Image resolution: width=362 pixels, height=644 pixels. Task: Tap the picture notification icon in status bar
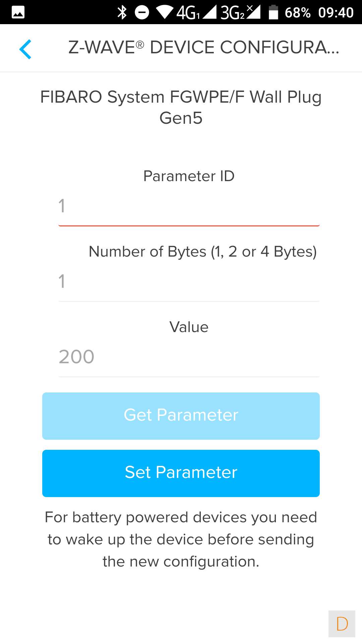pyautogui.click(x=18, y=12)
